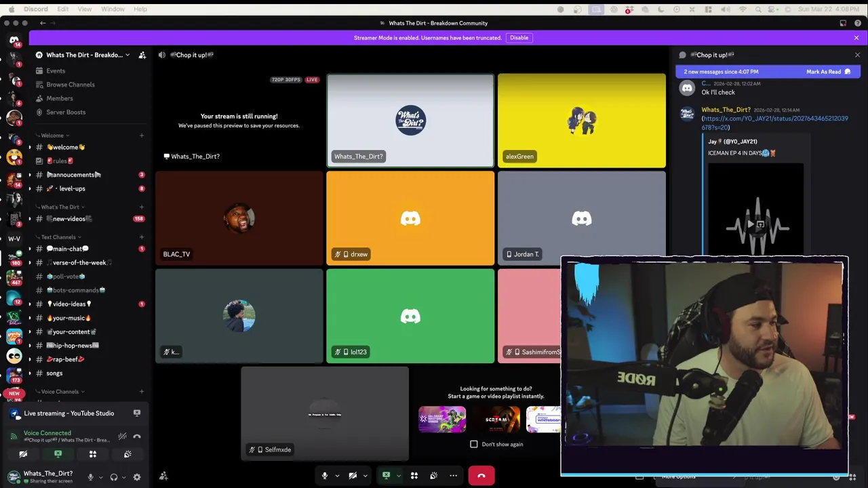Disconnect via the Voice Connected panel phone icon
Viewport: 868px width, 488px height.
tap(137, 436)
